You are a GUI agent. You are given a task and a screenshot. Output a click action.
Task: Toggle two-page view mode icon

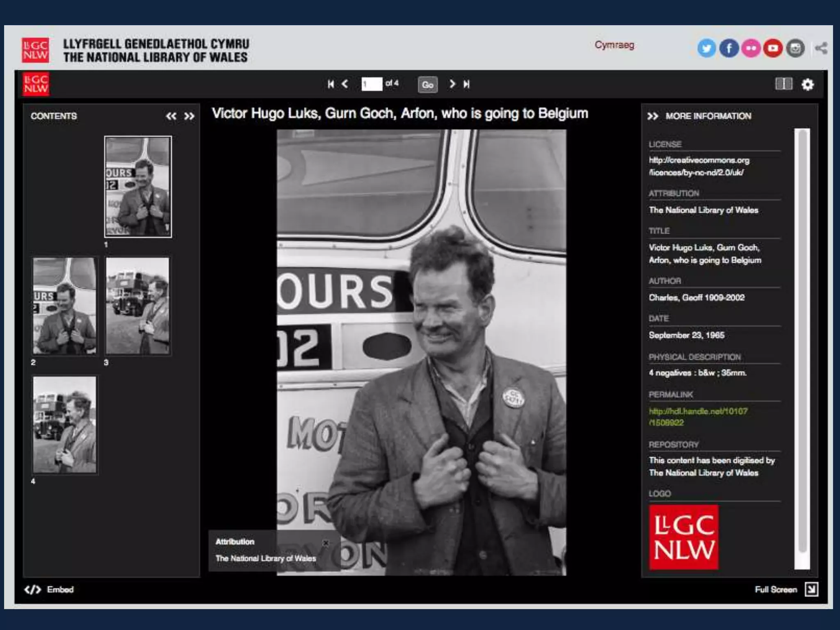[783, 84]
